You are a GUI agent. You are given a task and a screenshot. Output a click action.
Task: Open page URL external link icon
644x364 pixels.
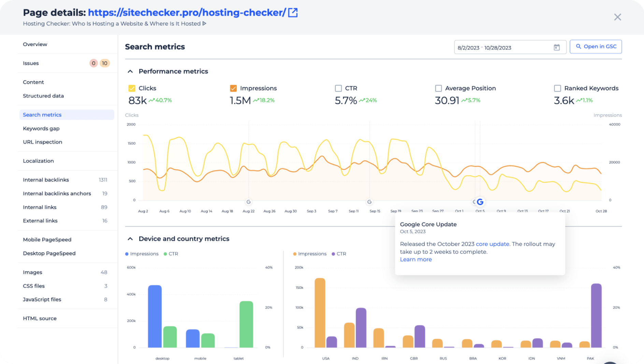[293, 13]
